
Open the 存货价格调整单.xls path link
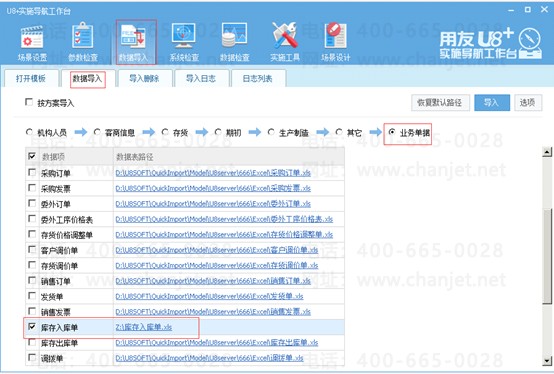(x=224, y=235)
